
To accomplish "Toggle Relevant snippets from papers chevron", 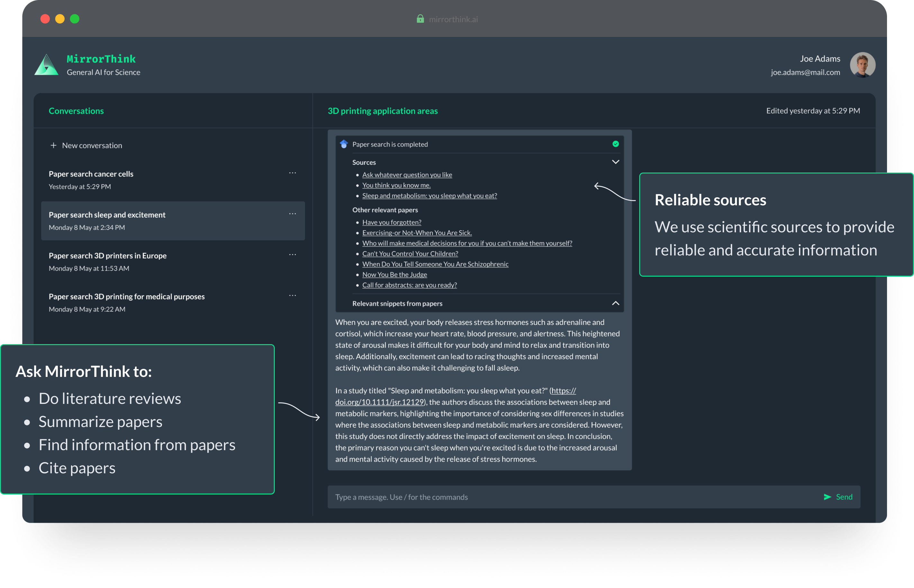I will [615, 303].
